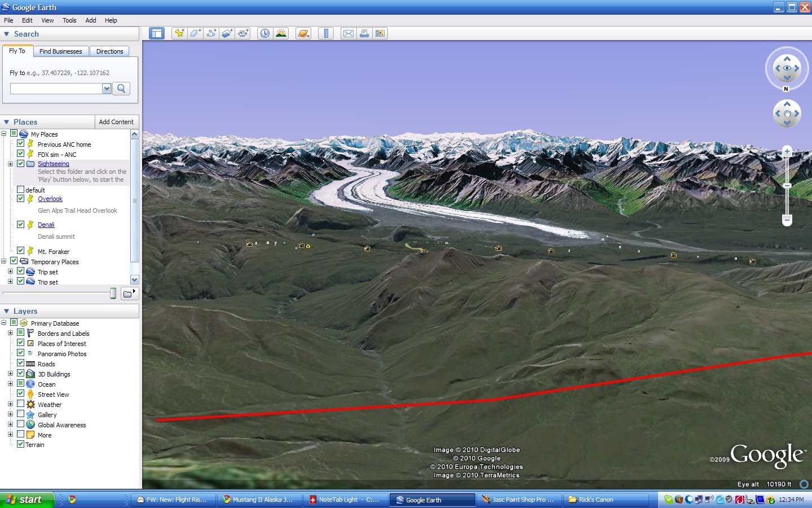The image size is (812, 508).
Task: Toggle the sidebar with the toolbar button
Action: click(156, 33)
